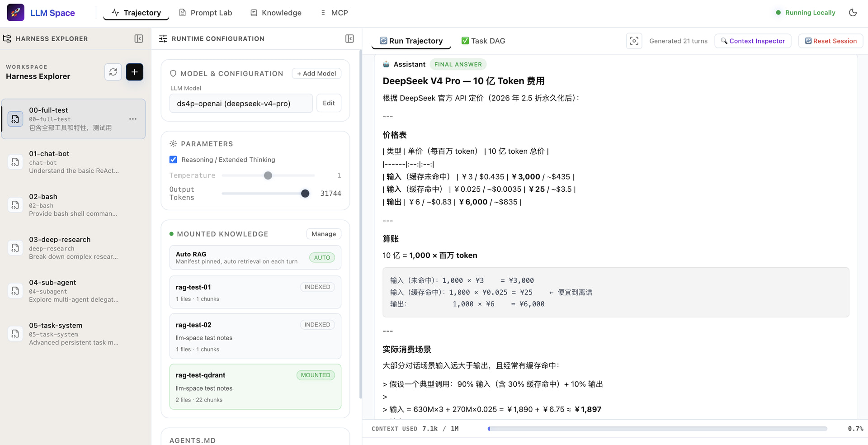This screenshot has width=868, height=445.
Task: Open the Context Inspector
Action: click(x=753, y=41)
